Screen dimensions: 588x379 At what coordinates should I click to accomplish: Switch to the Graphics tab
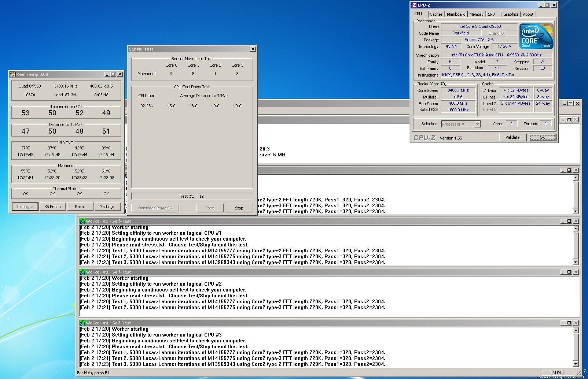(511, 14)
